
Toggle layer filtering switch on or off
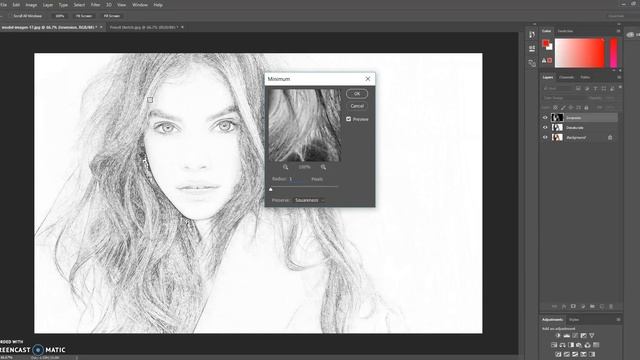(x=620, y=87)
